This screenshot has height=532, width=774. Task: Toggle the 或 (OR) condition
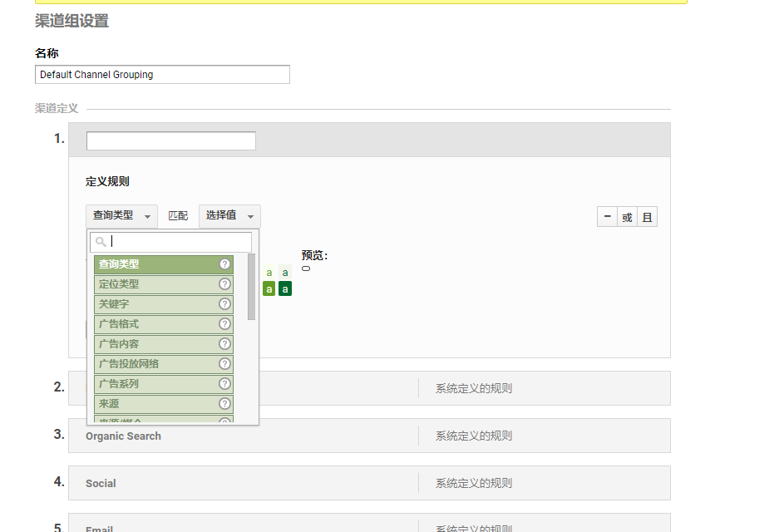627,216
